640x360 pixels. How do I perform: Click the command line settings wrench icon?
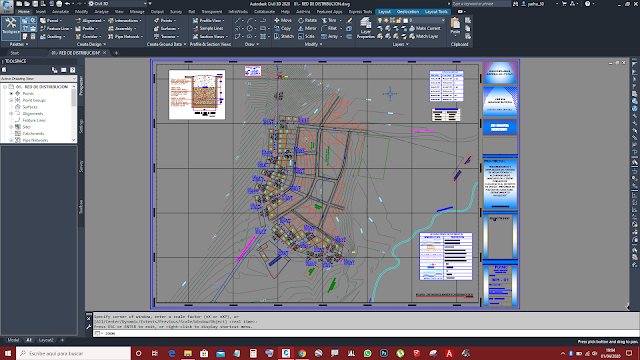tap(89, 327)
